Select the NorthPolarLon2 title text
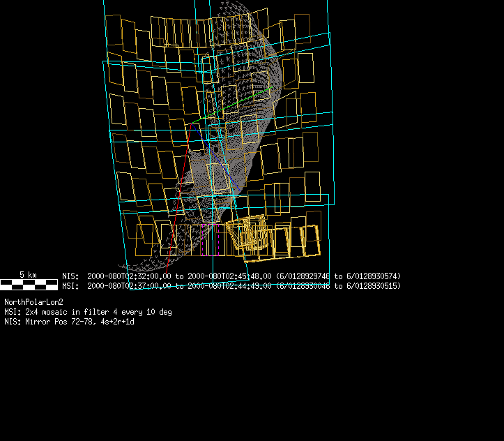 point(33,301)
